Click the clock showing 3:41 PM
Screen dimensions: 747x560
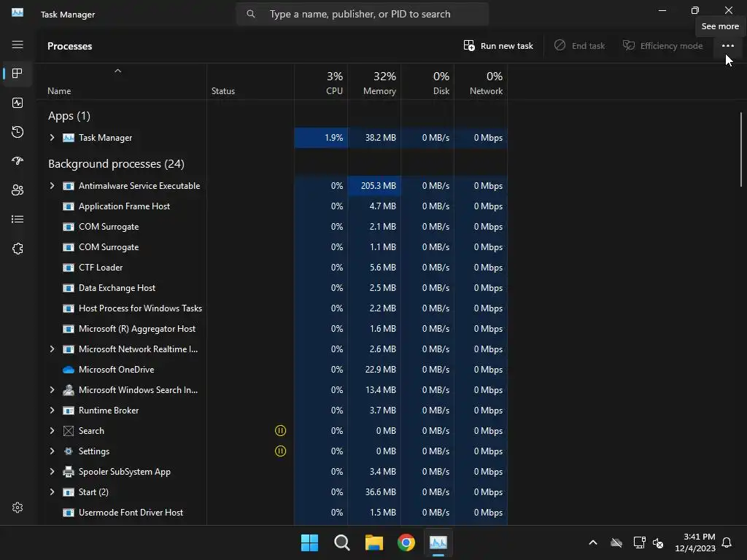(699, 537)
